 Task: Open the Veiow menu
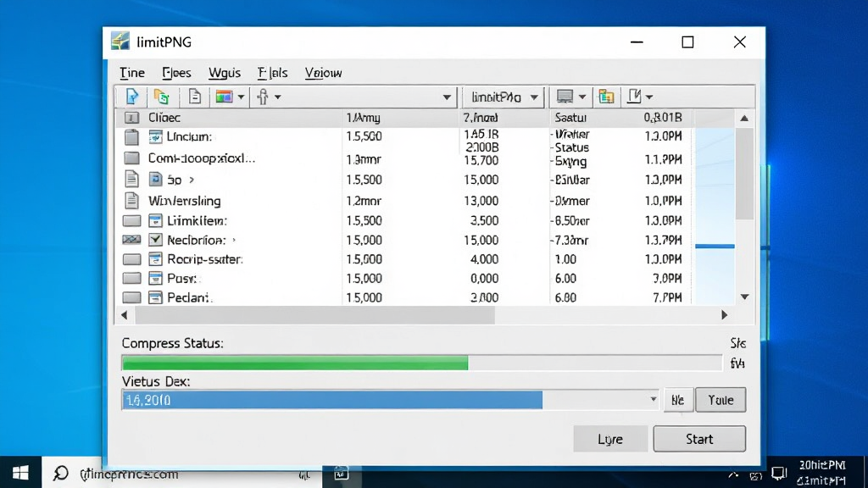323,73
